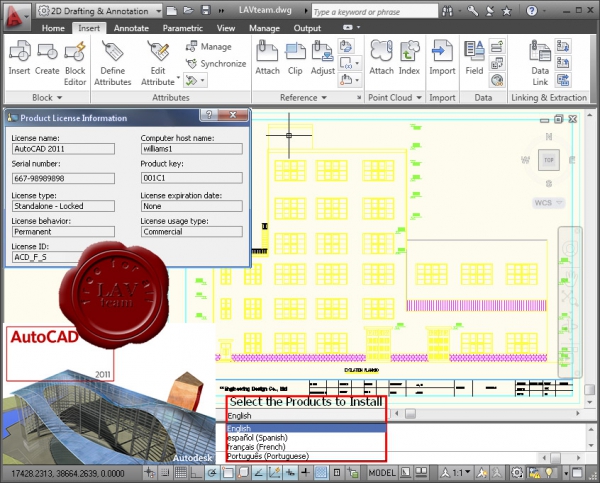The height and width of the screenshot is (483, 600).
Task: Toggle Polar Tracking in status bar
Action: coord(212,473)
